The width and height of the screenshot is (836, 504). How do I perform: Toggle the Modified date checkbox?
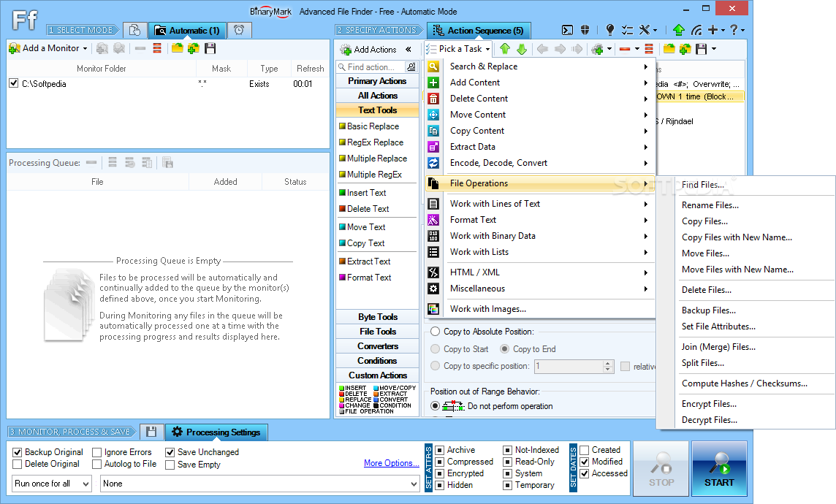pyautogui.click(x=585, y=462)
